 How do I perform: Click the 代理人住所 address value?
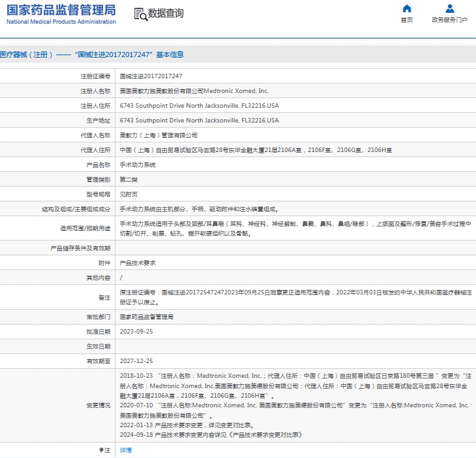pos(255,150)
